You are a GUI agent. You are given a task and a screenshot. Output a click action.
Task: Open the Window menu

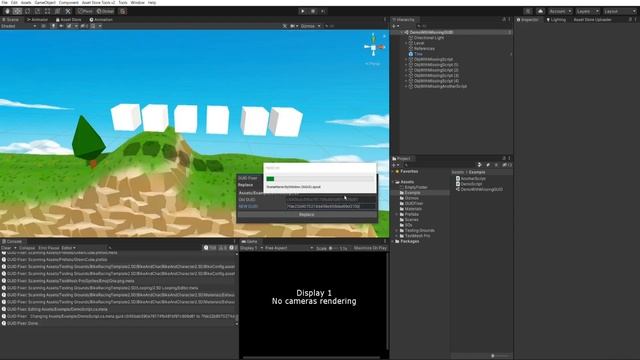click(138, 2)
